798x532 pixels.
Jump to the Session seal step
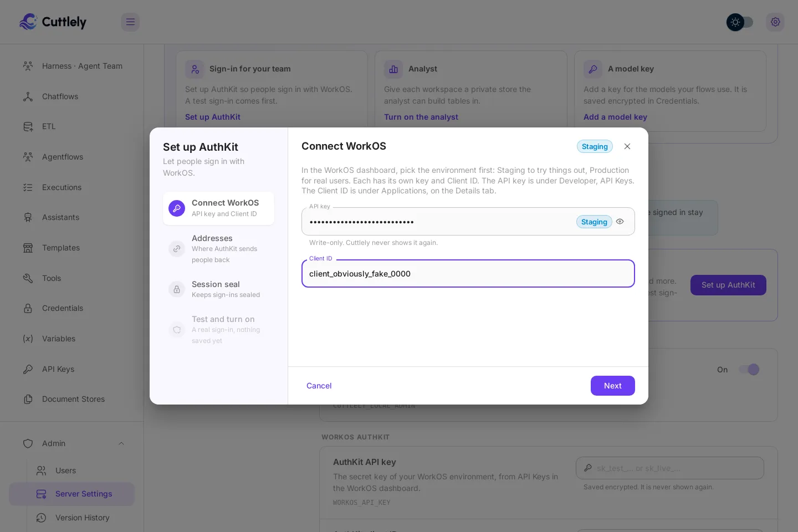tap(218, 289)
